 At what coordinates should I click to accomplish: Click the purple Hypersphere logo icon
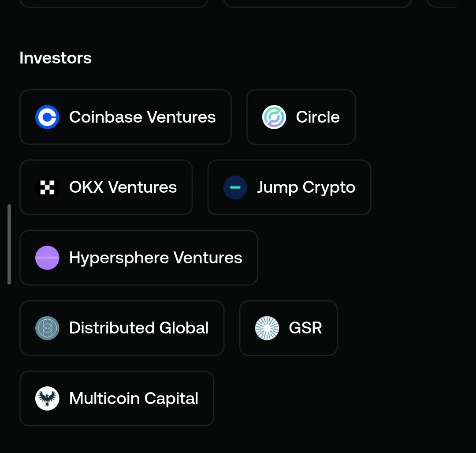(47, 258)
